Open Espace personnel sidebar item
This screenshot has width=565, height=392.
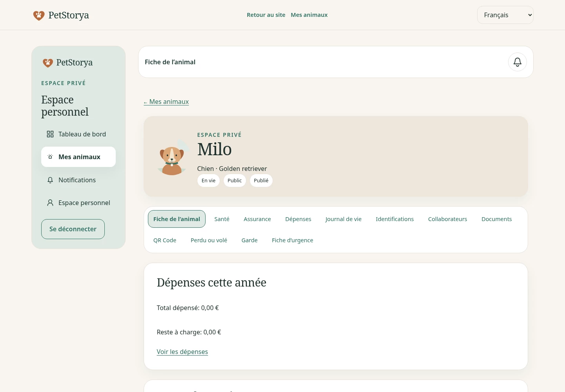point(78,203)
